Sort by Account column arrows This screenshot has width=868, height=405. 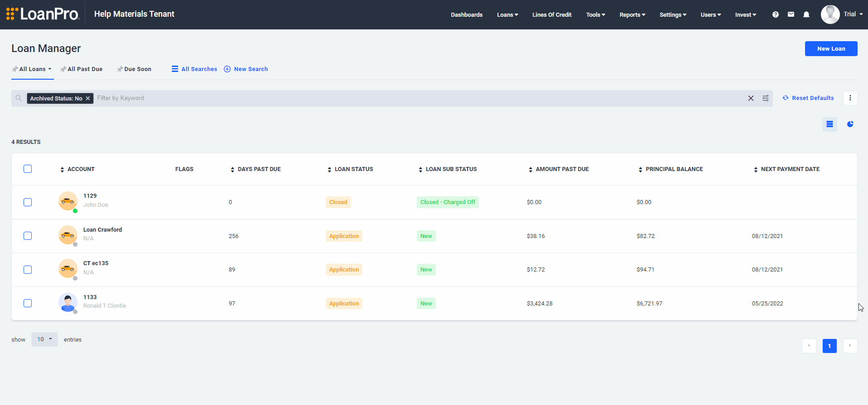(x=62, y=170)
